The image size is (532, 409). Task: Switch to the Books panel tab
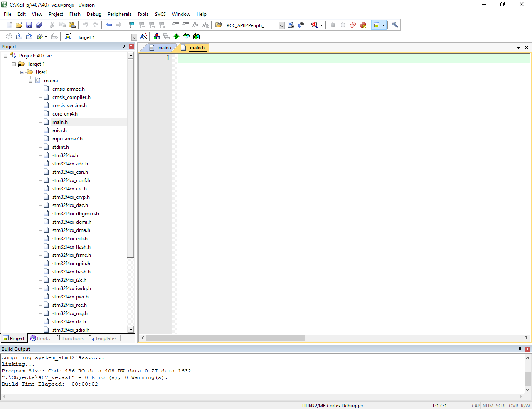[x=40, y=338]
